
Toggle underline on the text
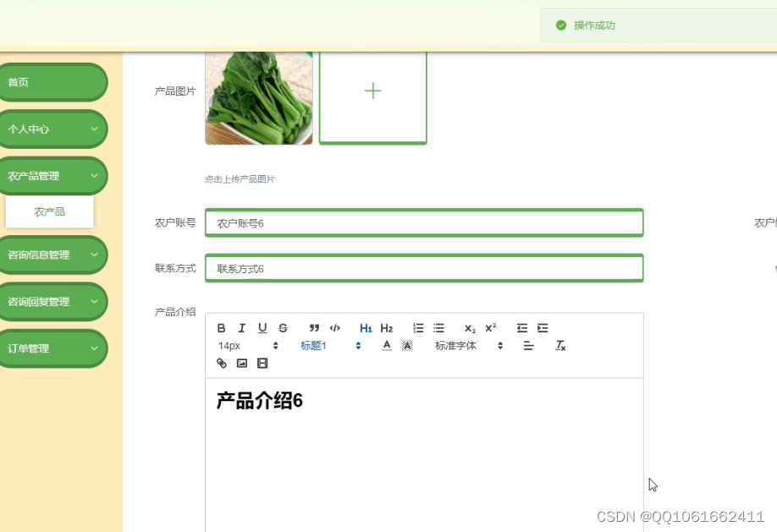coord(262,328)
